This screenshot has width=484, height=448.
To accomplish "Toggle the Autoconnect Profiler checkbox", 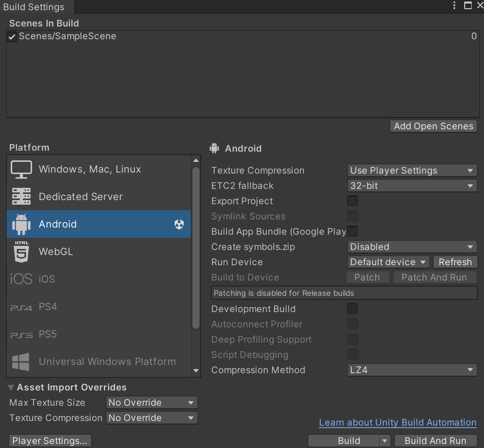I will (352, 324).
